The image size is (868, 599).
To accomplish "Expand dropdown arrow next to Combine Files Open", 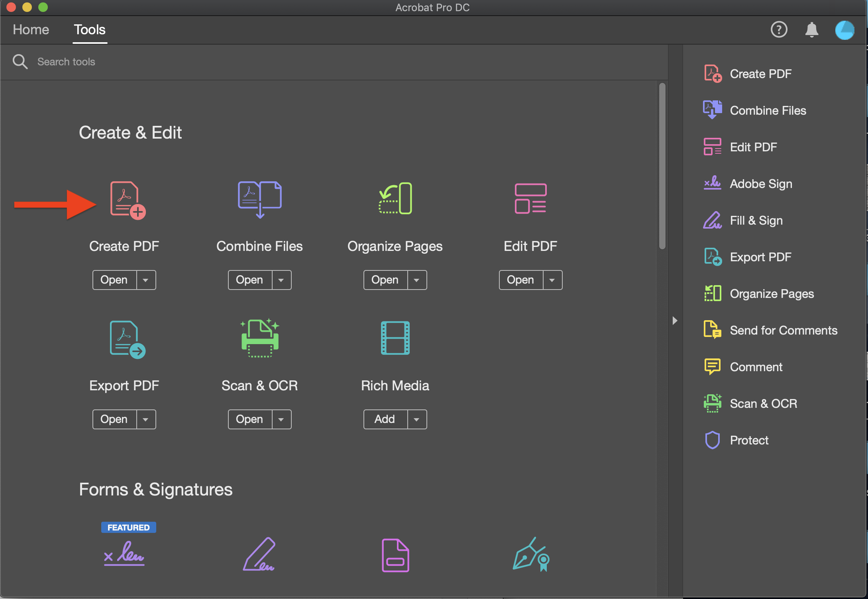I will tap(282, 280).
